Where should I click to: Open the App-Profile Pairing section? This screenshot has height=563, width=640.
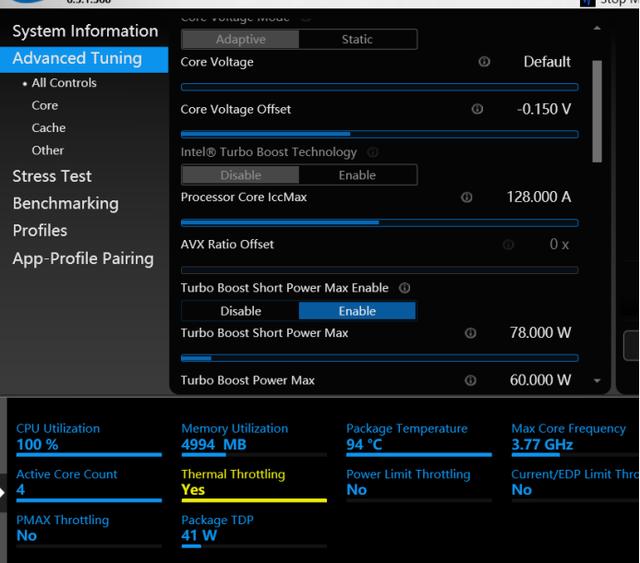point(83,258)
